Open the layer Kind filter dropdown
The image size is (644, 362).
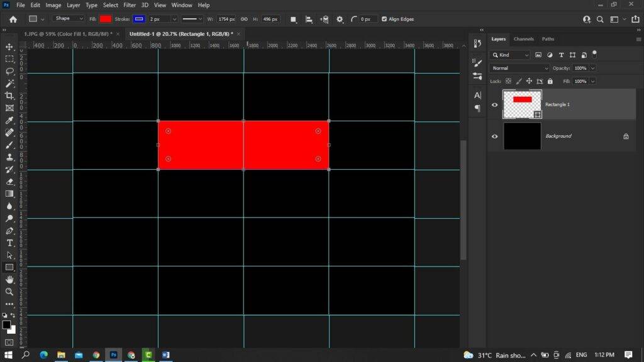[511, 55]
